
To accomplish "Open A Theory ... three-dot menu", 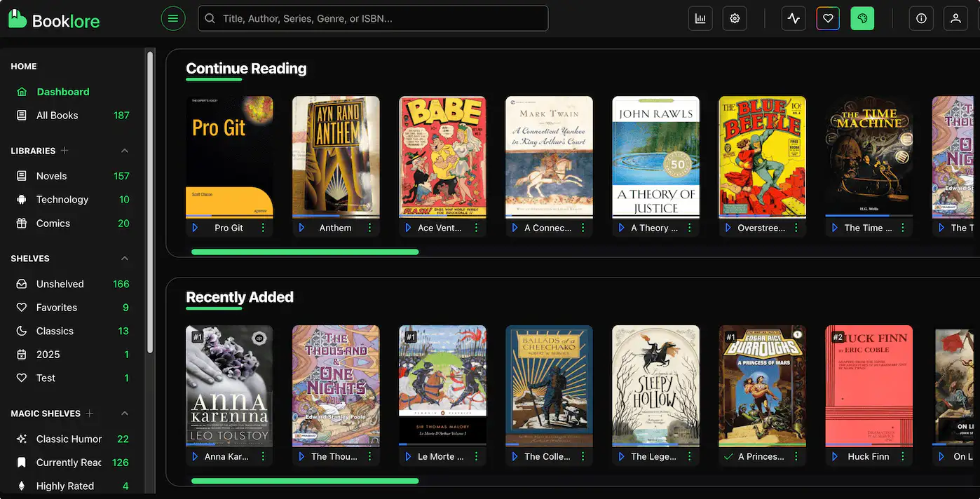I will click(x=689, y=228).
